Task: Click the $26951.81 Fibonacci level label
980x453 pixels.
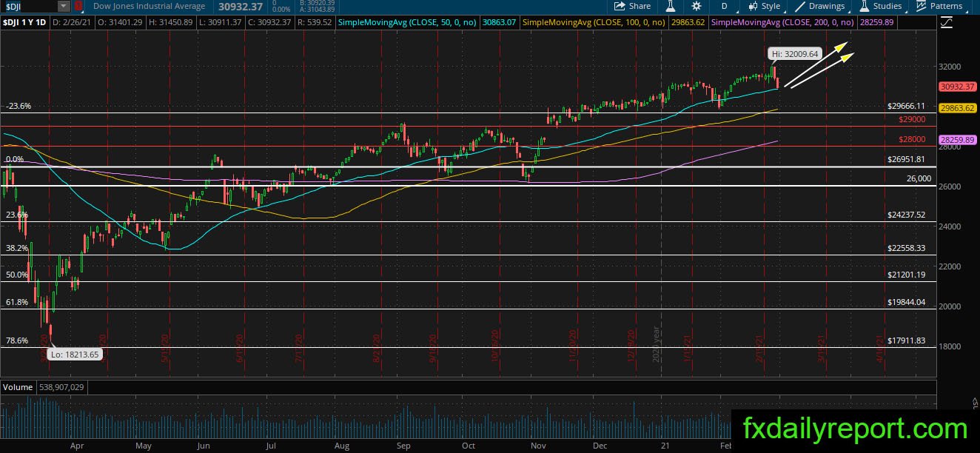Action: [x=907, y=159]
